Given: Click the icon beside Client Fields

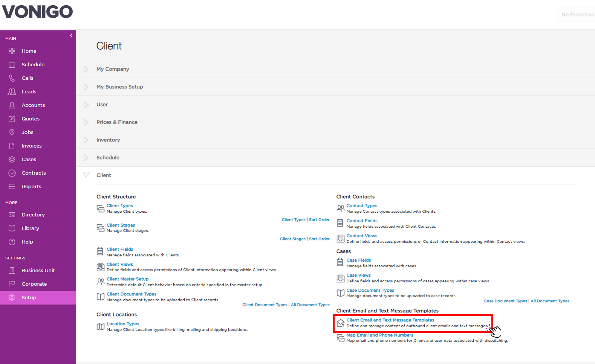Looking at the screenshot, I should 100,251.
